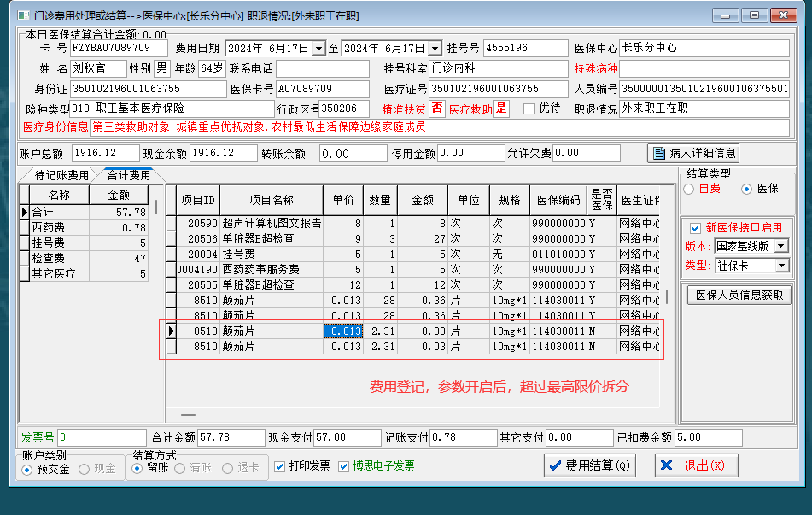812x515 pixels.
Task: Click the 联系电话 input field
Action: coord(323,68)
